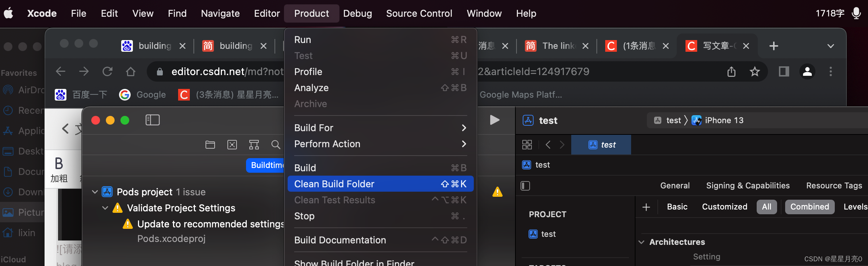Open the Apple menu
Viewport: 868px width, 266px height.
pyautogui.click(x=9, y=13)
